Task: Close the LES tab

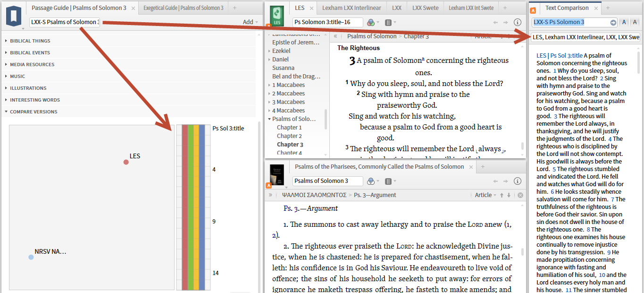Action: [311, 8]
